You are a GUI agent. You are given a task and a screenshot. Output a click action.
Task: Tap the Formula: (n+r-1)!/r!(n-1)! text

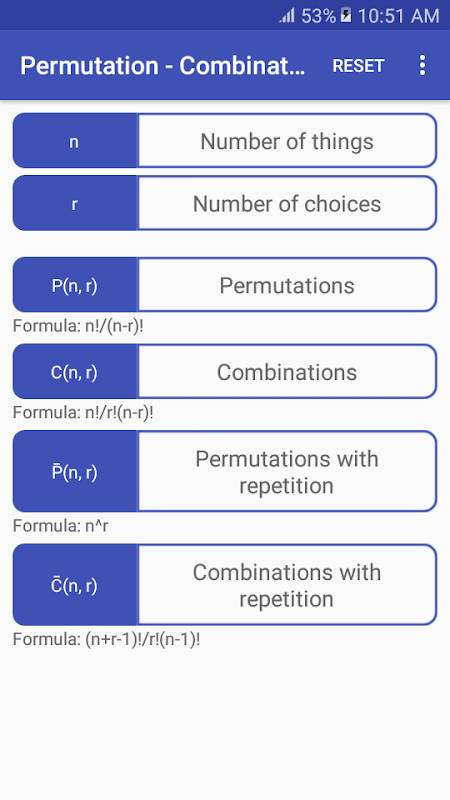point(107,640)
